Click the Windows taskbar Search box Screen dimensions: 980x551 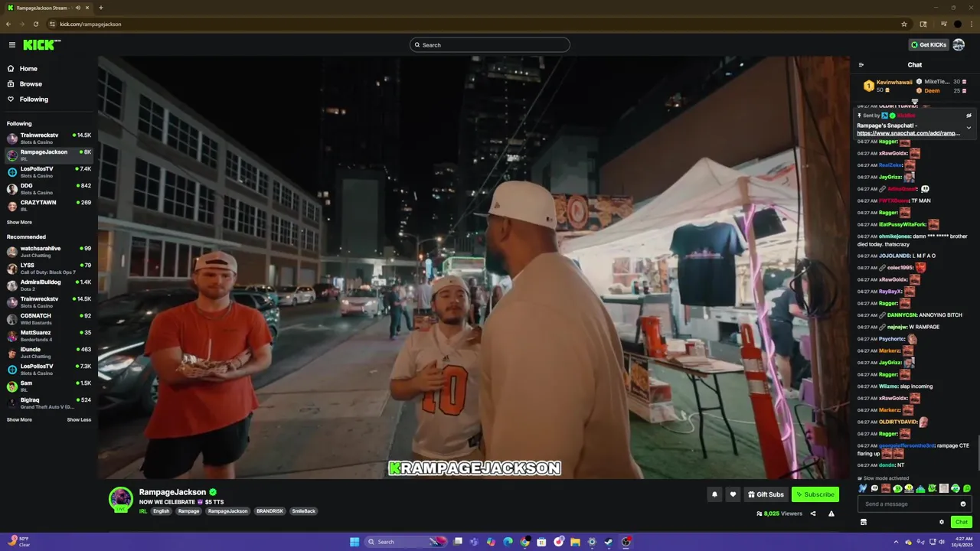407,542
